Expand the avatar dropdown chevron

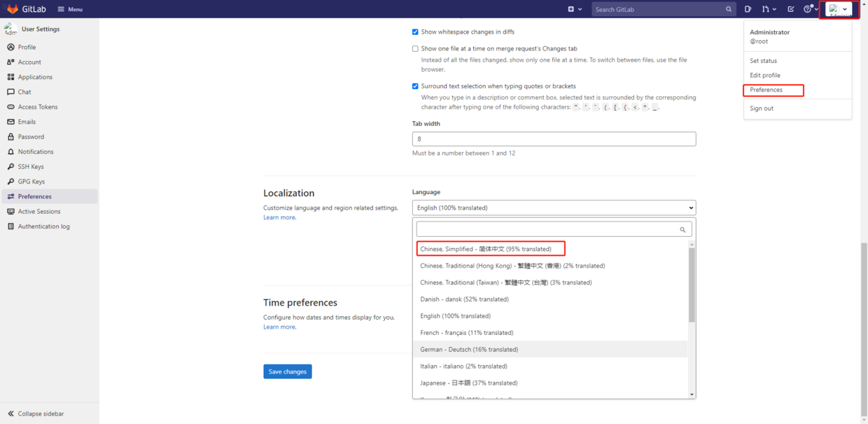pyautogui.click(x=846, y=9)
